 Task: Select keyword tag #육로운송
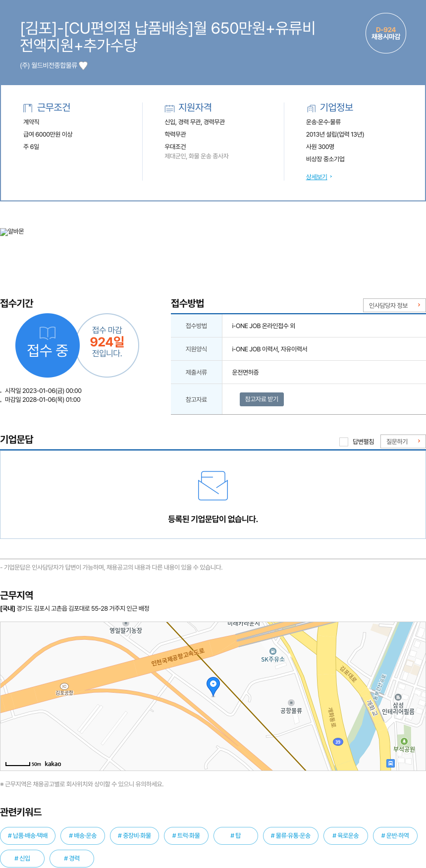(x=346, y=836)
